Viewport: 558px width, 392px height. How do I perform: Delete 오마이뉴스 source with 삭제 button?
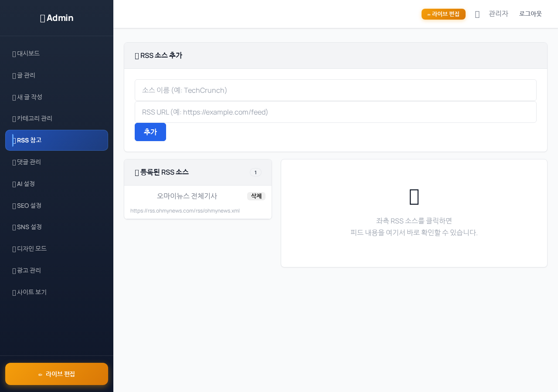pyautogui.click(x=256, y=196)
